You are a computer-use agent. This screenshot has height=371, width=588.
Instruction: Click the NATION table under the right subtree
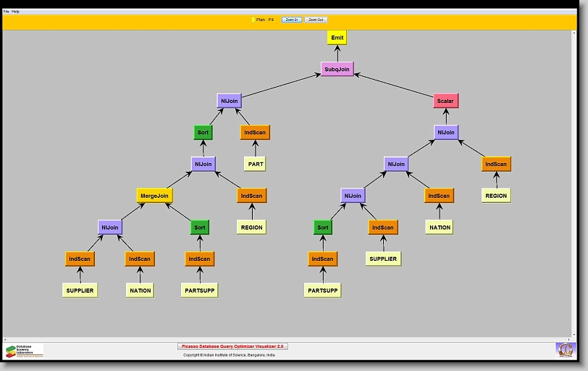[x=440, y=228]
